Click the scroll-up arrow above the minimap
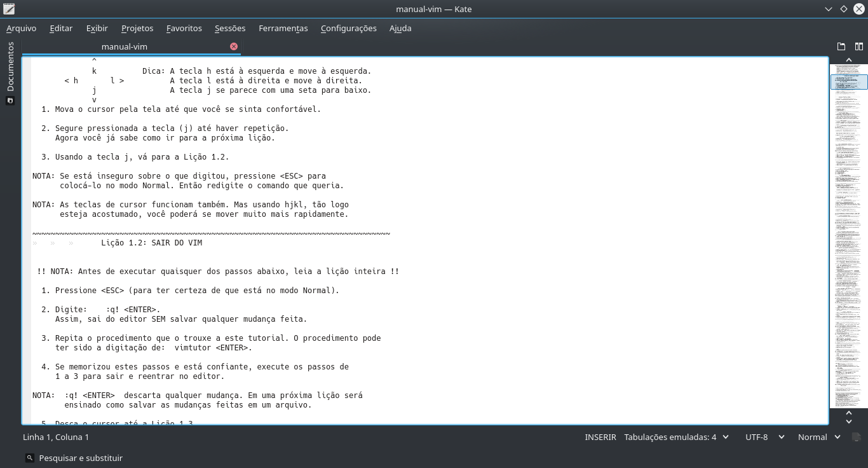868x468 pixels. coord(849,60)
